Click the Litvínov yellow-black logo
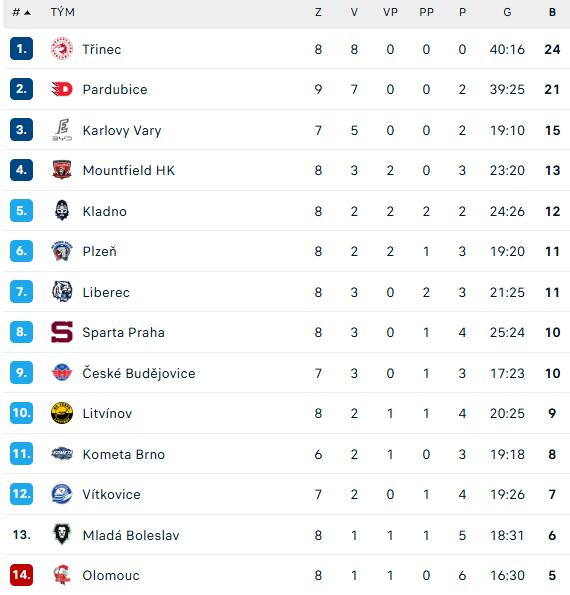This screenshot has width=570, height=595. click(61, 413)
